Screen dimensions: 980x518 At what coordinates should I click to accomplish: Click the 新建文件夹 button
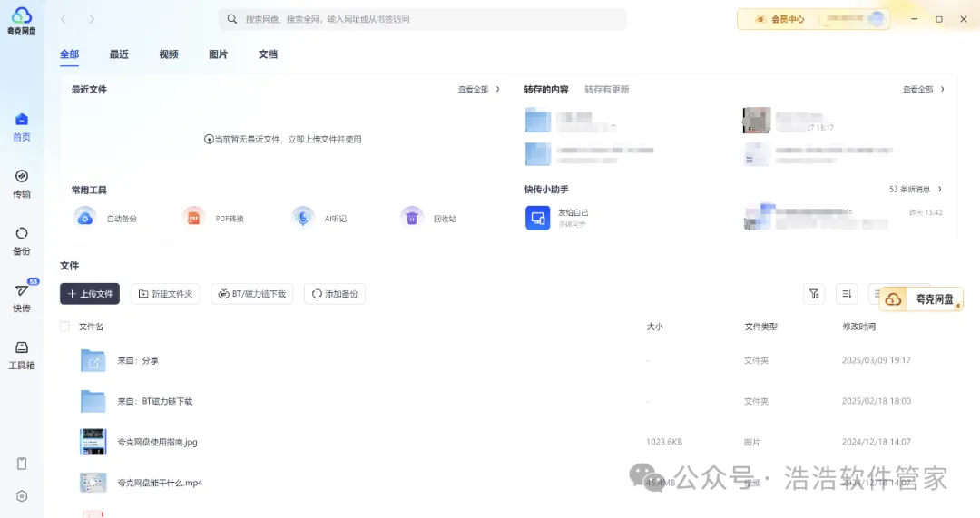coord(165,294)
